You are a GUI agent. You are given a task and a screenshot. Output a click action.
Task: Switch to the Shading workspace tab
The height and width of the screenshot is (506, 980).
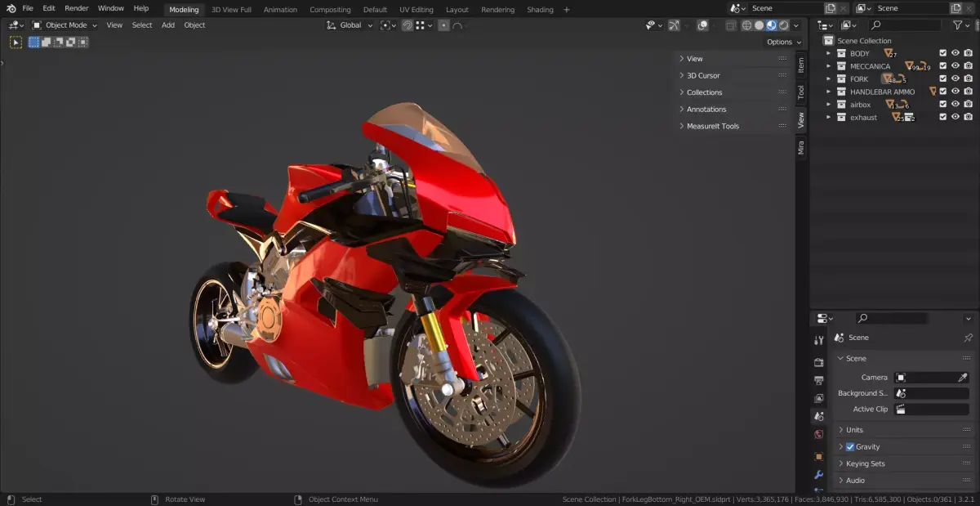click(x=540, y=10)
